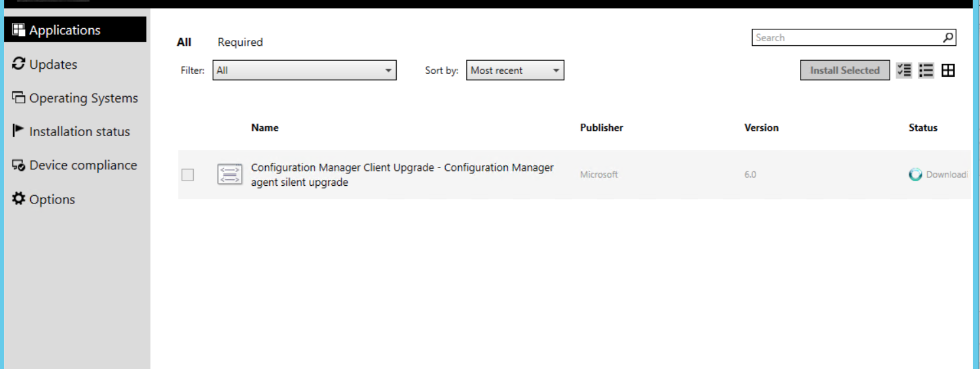980x369 pixels.
Task: Sort by the Publisher column header
Action: 602,128
